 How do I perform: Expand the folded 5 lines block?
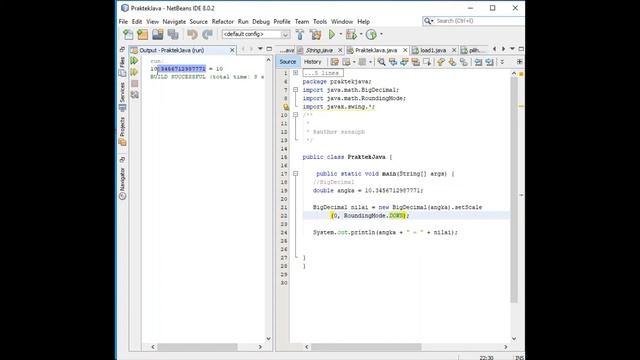296,73
